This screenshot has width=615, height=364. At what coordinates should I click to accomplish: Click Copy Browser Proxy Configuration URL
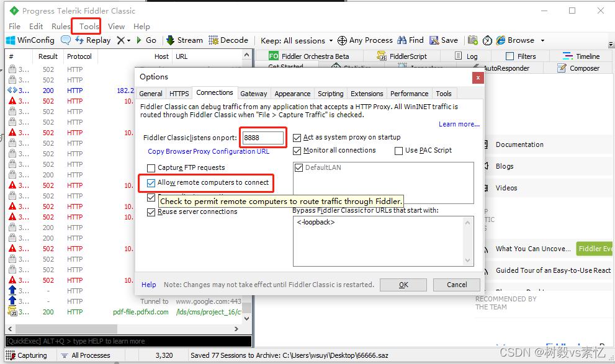point(209,151)
